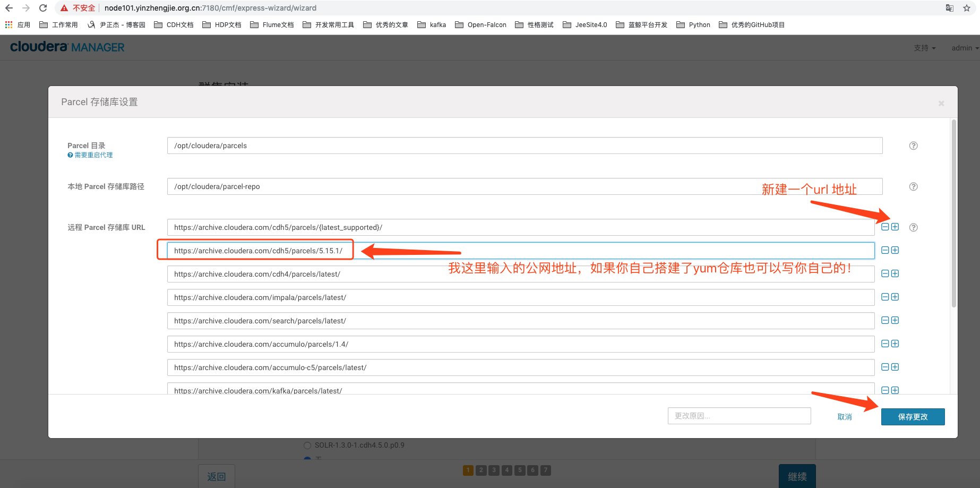Image resolution: width=980 pixels, height=488 pixels.
Task: Click wizard step 1 indicator
Action: 468,470
